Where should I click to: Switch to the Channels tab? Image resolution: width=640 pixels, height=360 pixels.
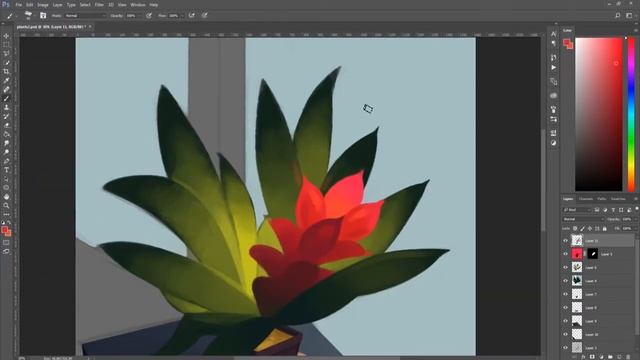(x=586, y=199)
